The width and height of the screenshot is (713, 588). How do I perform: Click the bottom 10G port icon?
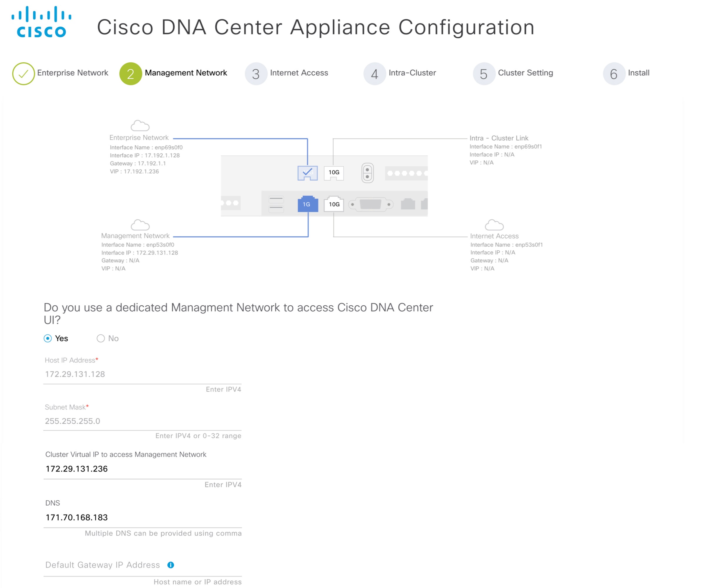(334, 204)
